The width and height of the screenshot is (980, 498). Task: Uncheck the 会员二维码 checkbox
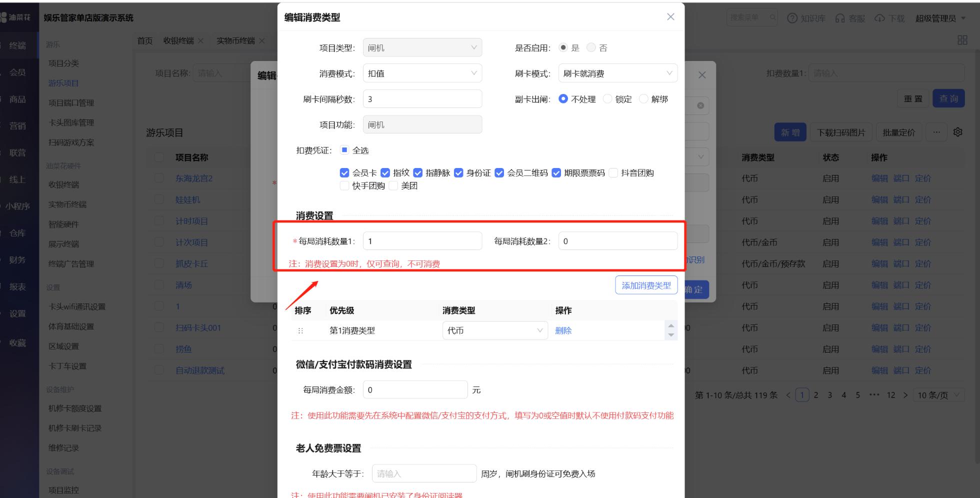tap(499, 173)
